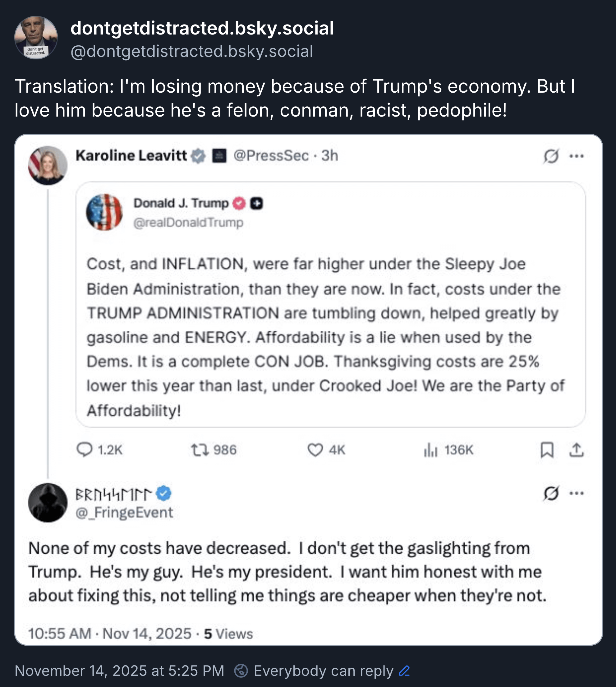The width and height of the screenshot is (616, 687).
Task: Toggle the bookmark icon under Leavitt's tweet
Action: click(547, 450)
